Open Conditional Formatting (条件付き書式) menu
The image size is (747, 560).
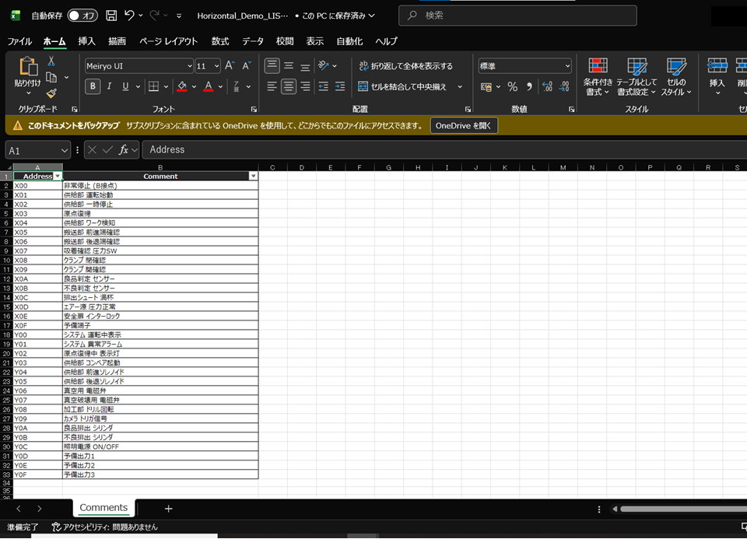pyautogui.click(x=598, y=76)
